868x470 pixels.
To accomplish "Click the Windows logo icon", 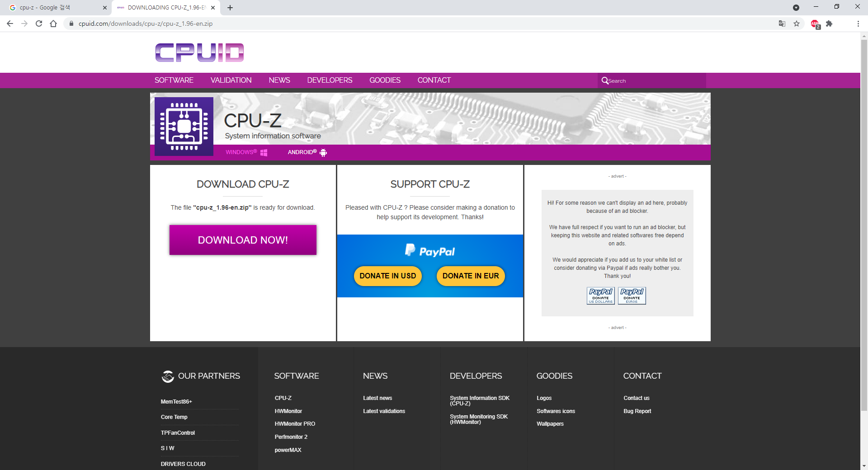I will 264,153.
